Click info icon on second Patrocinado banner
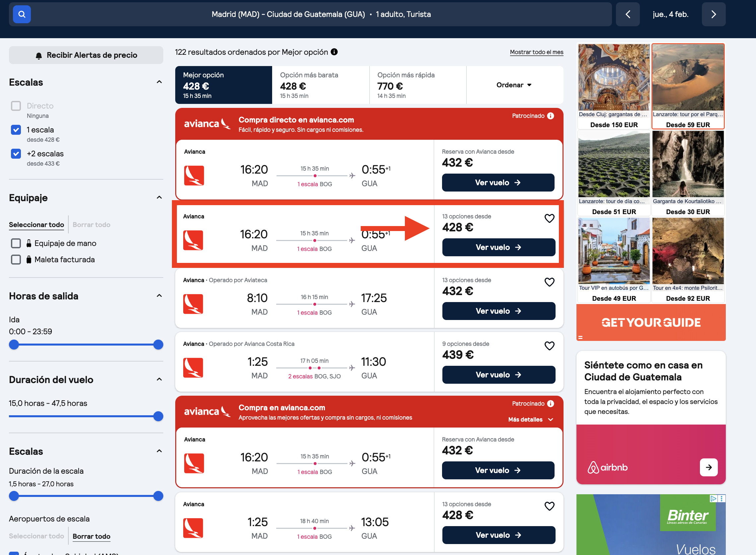 click(551, 404)
